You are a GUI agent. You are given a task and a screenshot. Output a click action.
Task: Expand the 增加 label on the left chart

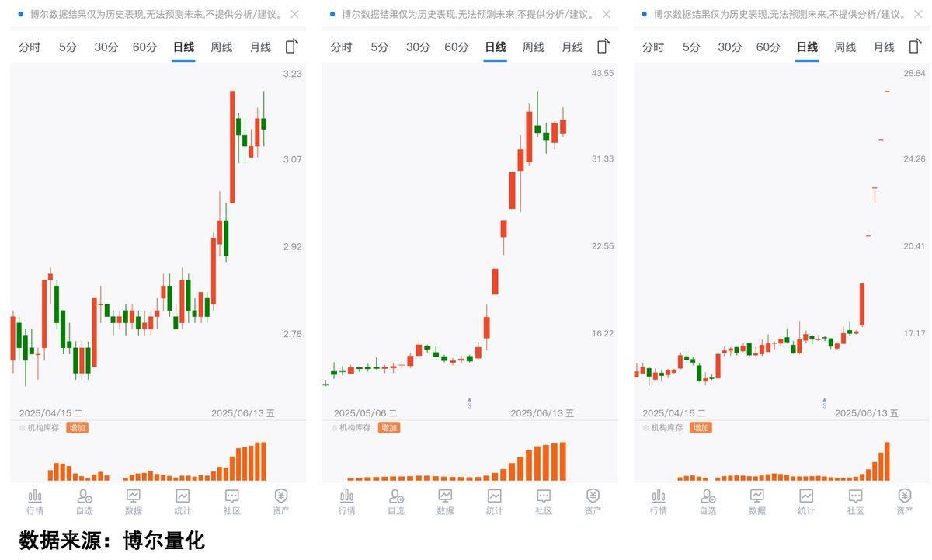pyautogui.click(x=77, y=427)
